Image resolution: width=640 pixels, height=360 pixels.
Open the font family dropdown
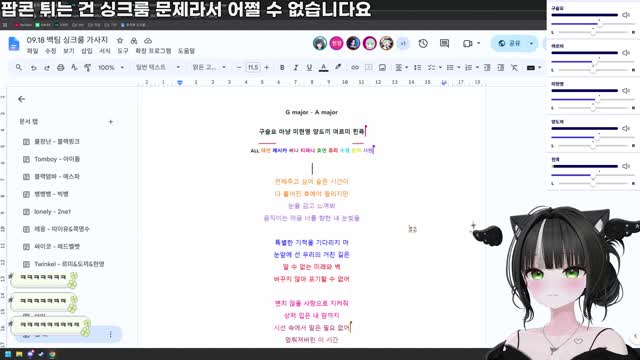pos(209,67)
